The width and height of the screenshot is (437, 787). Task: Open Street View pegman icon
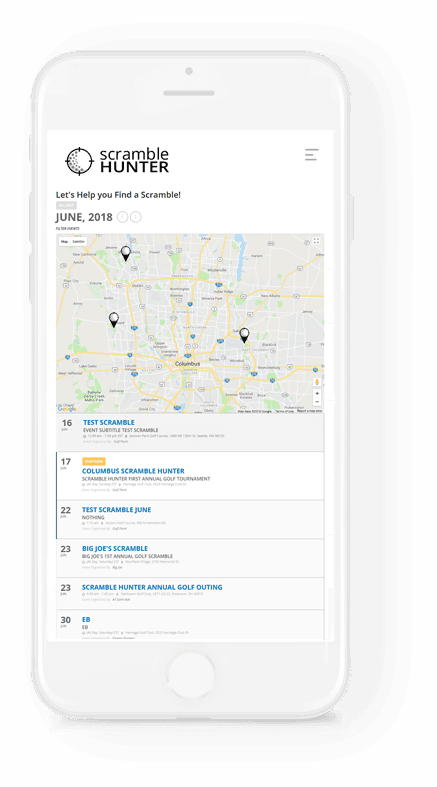(317, 382)
